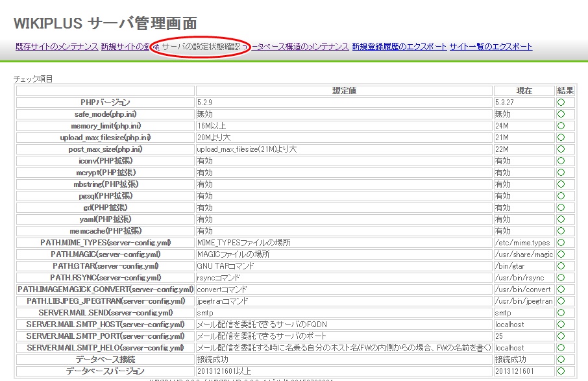Select the PATH.MAGIC result status circle
Screen dimensions: 588x381
click(x=561, y=254)
